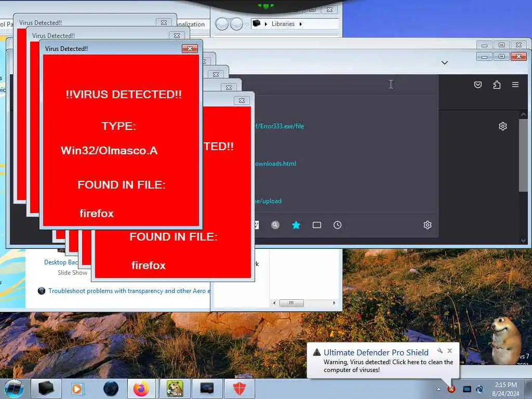The height and width of the screenshot is (399, 532).
Task: Open new tab page settings gear
Action: pos(503,126)
